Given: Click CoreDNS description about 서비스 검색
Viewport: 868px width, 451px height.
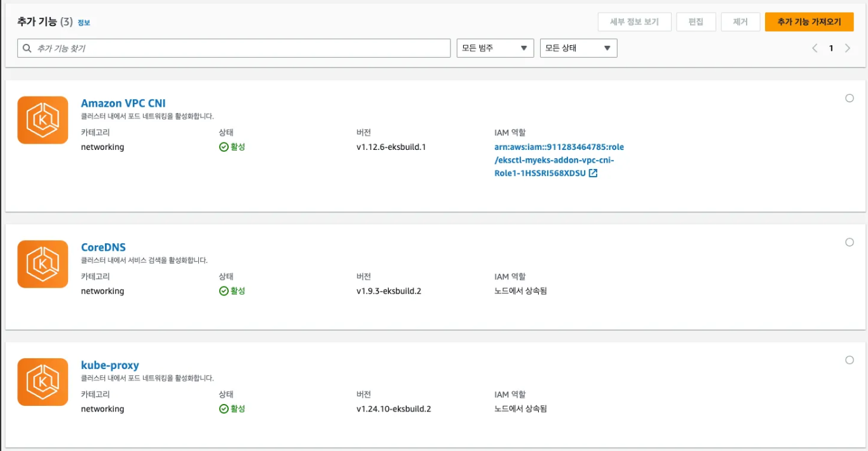Looking at the screenshot, I should click(x=144, y=260).
